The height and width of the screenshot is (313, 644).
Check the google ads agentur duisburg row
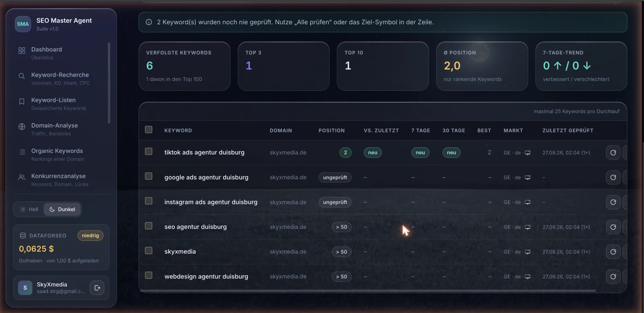149,176
